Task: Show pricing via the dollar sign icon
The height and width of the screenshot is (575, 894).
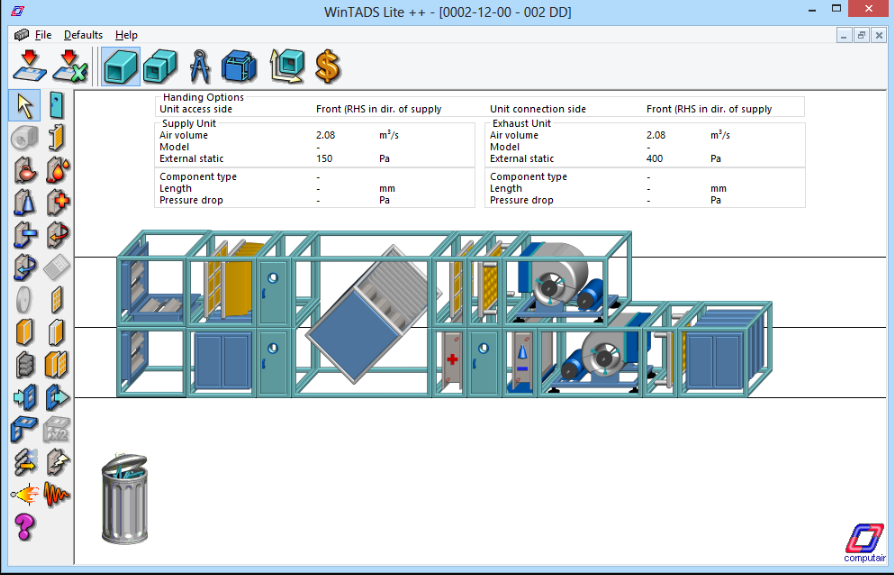Action: coord(328,67)
